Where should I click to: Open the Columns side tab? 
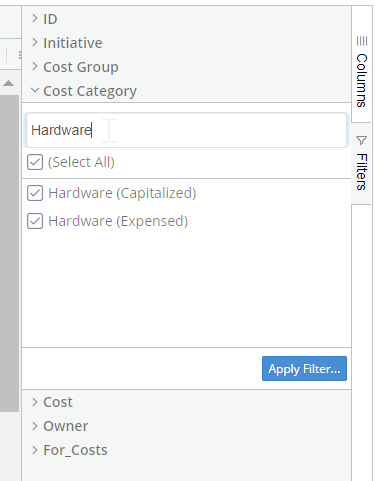(x=362, y=72)
